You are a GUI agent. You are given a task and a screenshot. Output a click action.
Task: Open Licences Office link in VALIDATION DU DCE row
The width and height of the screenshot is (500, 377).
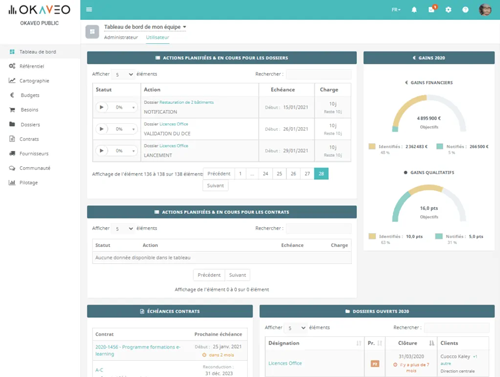click(x=174, y=124)
